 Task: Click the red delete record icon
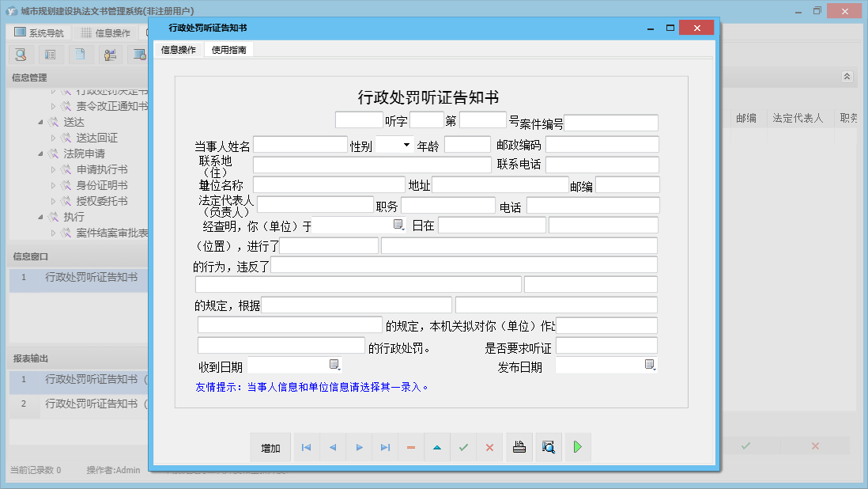(x=411, y=447)
